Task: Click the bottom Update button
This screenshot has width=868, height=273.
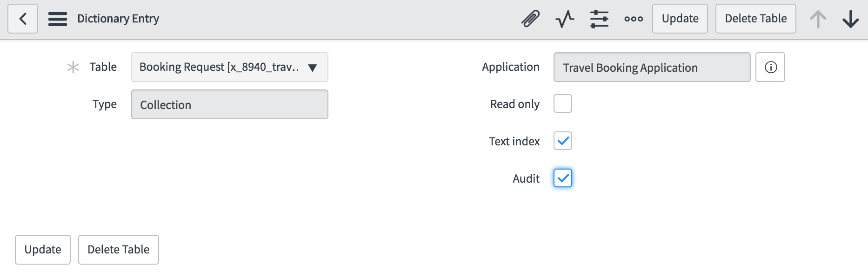Action: [x=43, y=250]
